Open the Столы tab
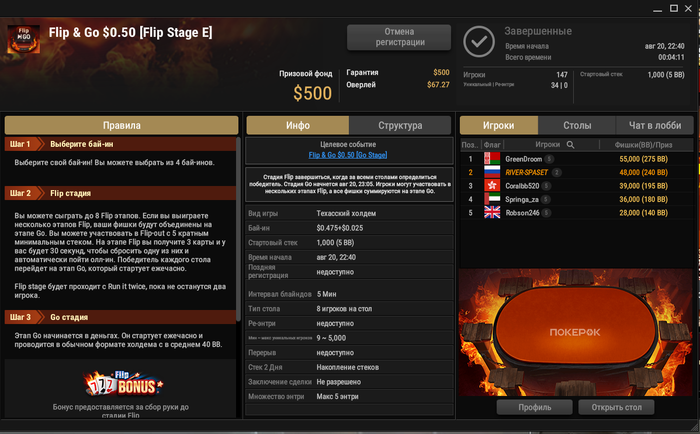The height and width of the screenshot is (434, 700). tap(577, 125)
